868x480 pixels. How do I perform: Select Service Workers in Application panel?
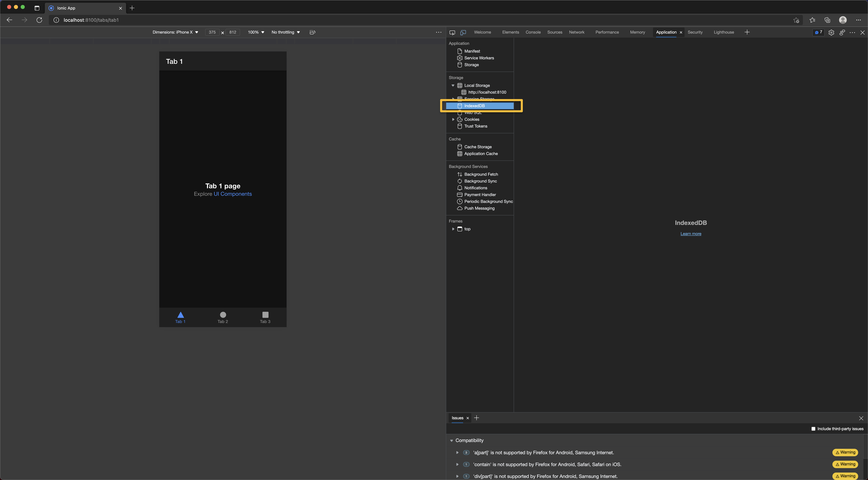pyautogui.click(x=479, y=58)
